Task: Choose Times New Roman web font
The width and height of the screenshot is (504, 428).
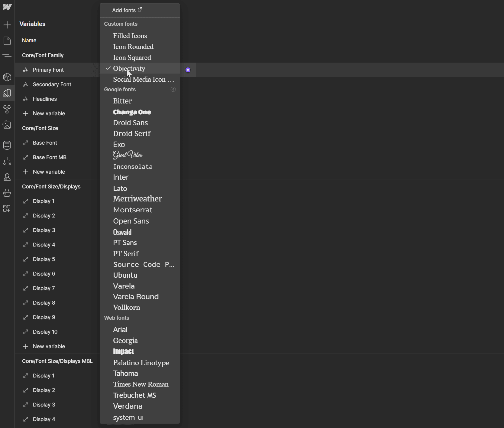Action: click(x=140, y=384)
